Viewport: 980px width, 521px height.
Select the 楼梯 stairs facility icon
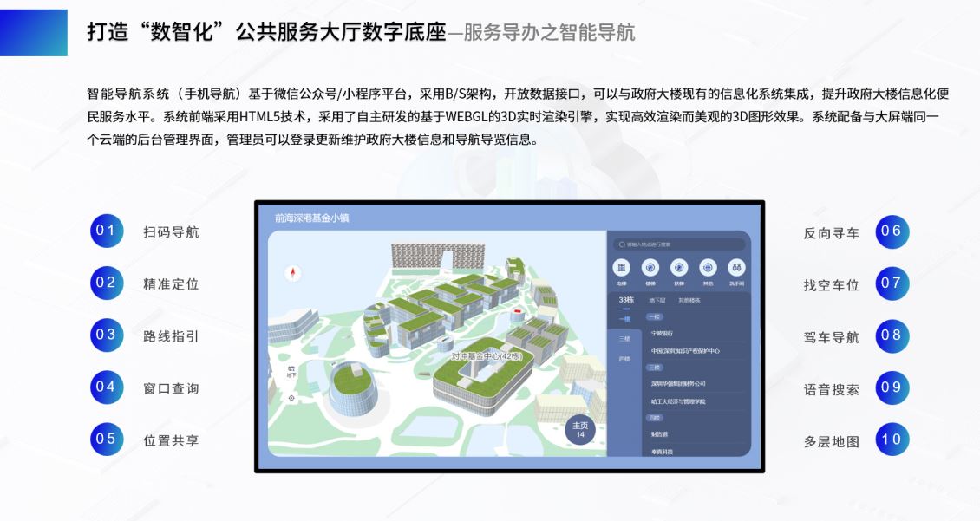click(650, 268)
